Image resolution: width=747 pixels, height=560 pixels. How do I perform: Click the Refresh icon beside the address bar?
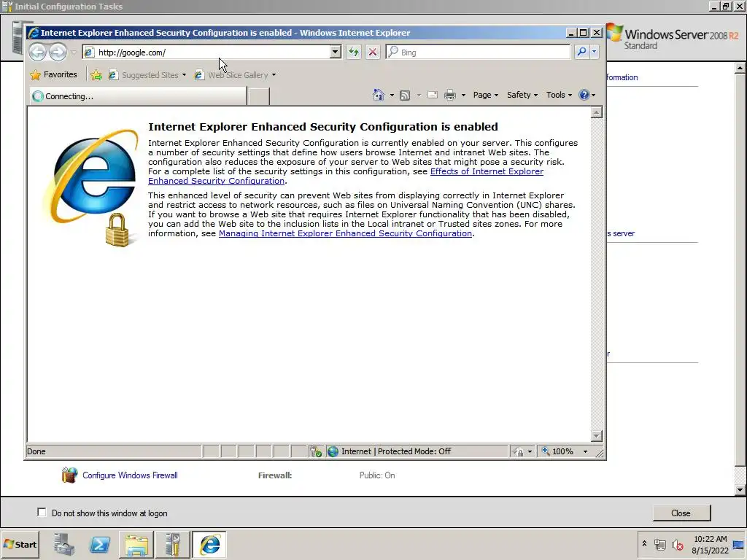point(354,52)
